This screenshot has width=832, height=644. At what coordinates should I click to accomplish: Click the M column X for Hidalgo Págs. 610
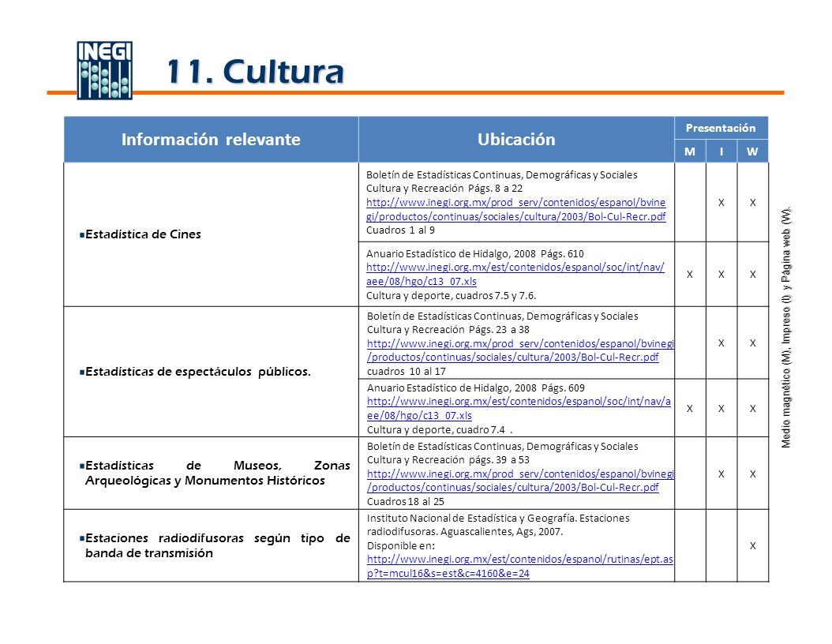click(x=690, y=275)
